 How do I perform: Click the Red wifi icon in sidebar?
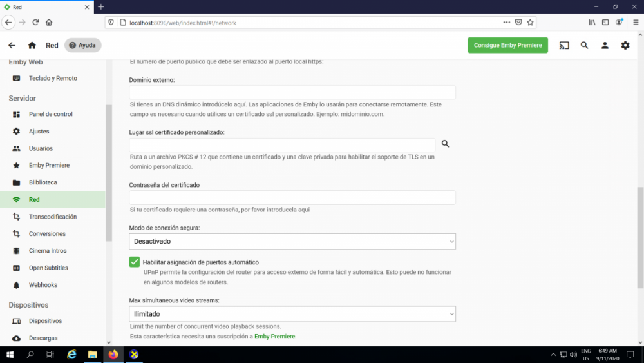tap(17, 199)
